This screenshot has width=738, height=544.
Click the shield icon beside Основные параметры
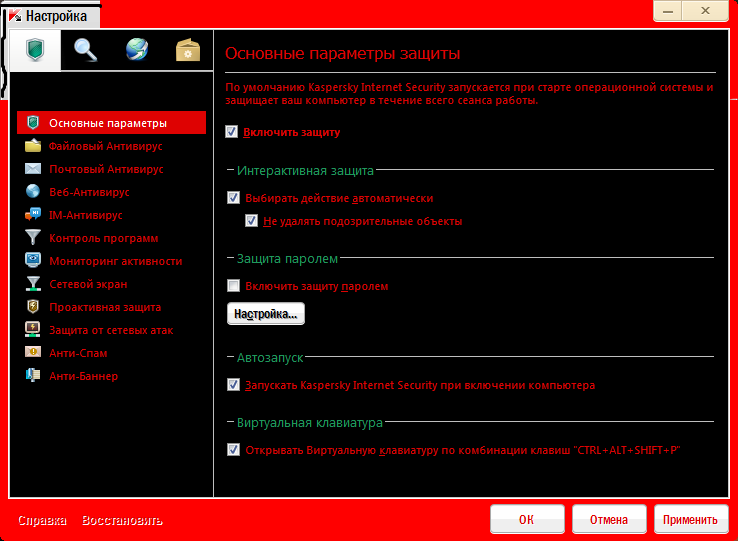(x=33, y=123)
